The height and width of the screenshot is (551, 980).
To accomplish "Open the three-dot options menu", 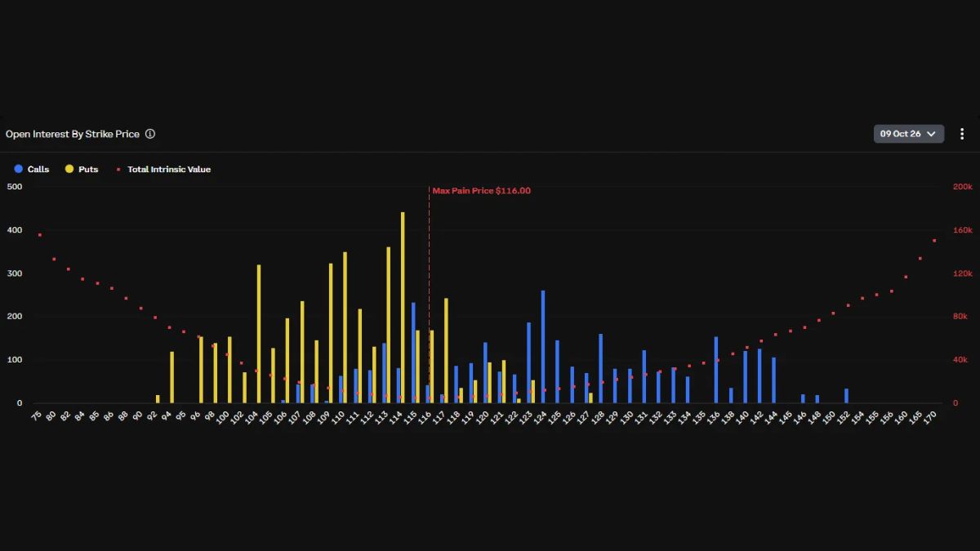I will tap(962, 134).
